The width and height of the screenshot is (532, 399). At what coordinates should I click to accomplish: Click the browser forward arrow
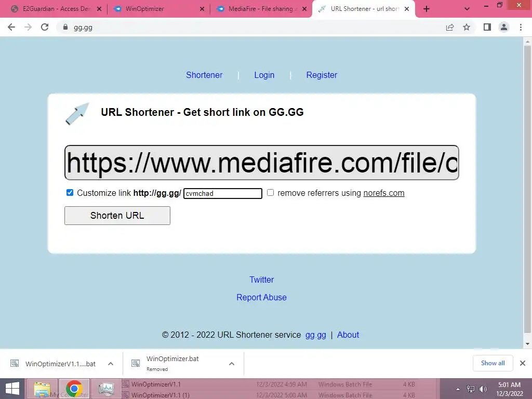point(28,27)
